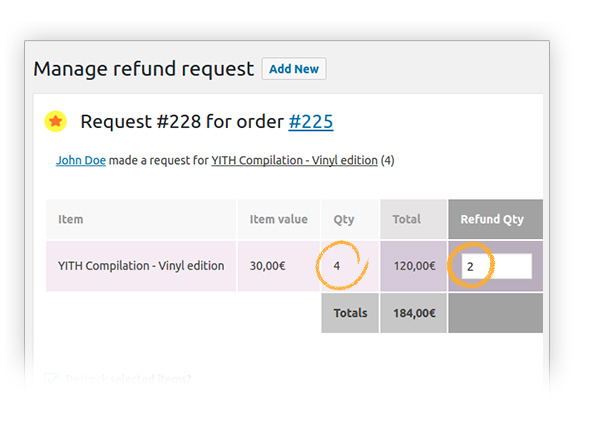The height and width of the screenshot is (423, 600).
Task: Tick the faded restock selected items checkbox
Action: (51, 377)
